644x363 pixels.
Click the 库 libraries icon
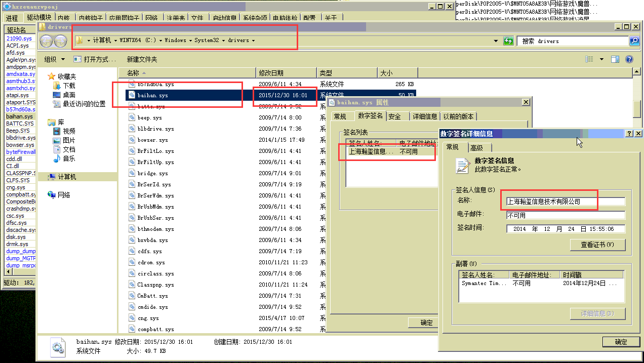[51, 123]
